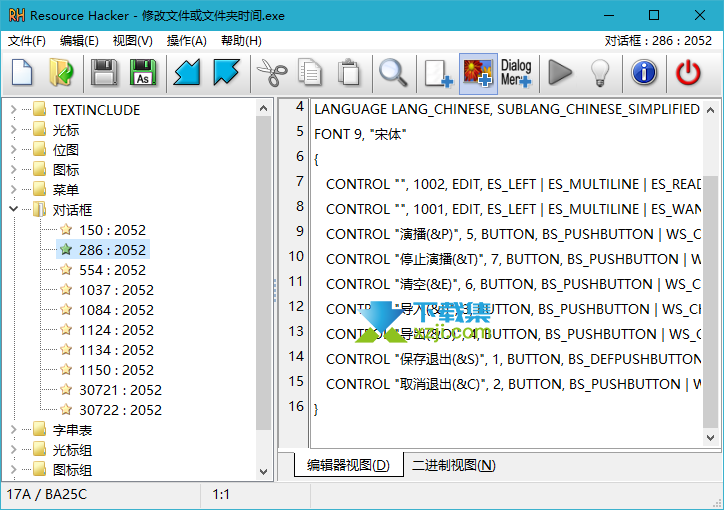Click the New blank script icon
The height and width of the screenshot is (510, 724).
click(22, 73)
